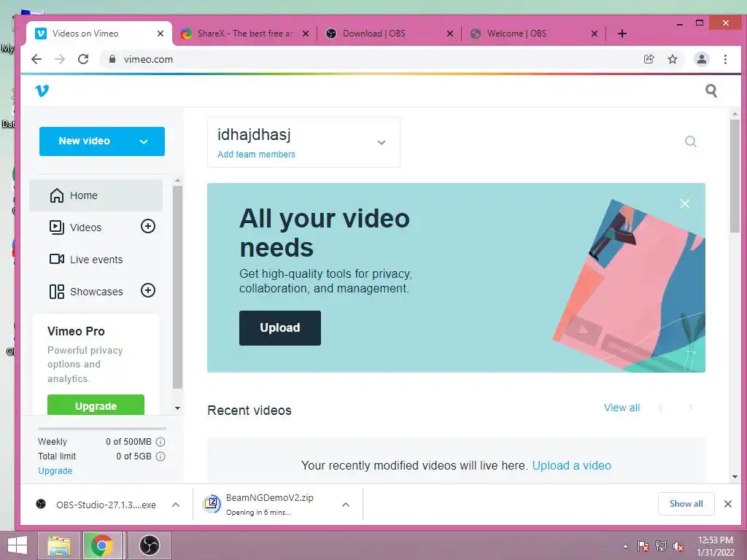Click the lock icon in address bar
The height and width of the screenshot is (560, 747).
(112, 59)
